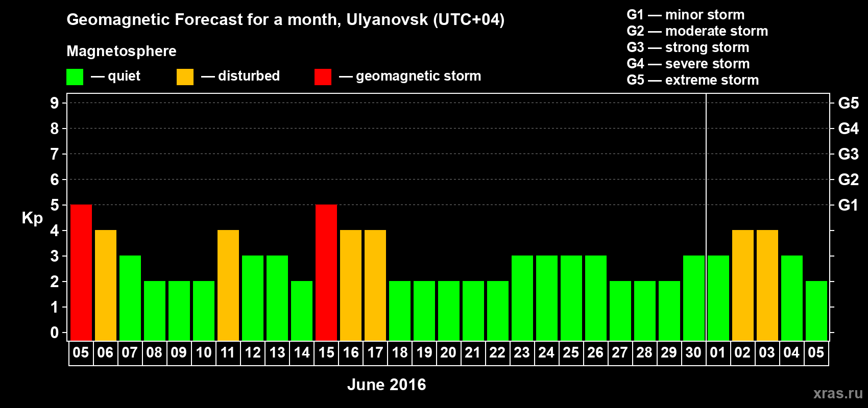Click the date label 26 on axis

(595, 352)
